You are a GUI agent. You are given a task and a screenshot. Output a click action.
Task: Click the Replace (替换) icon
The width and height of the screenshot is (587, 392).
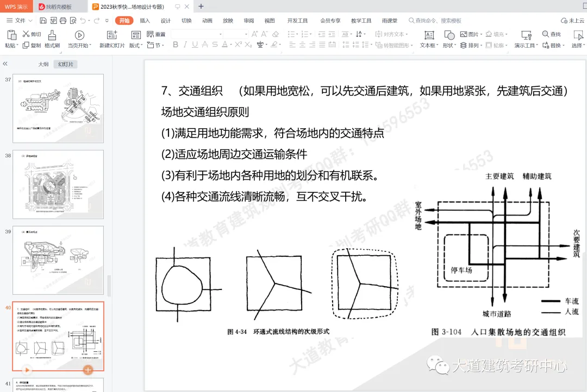click(546, 45)
